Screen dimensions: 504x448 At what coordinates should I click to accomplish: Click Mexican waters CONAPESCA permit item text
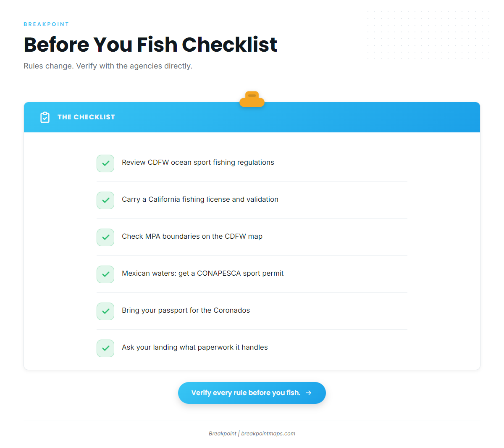pos(202,274)
